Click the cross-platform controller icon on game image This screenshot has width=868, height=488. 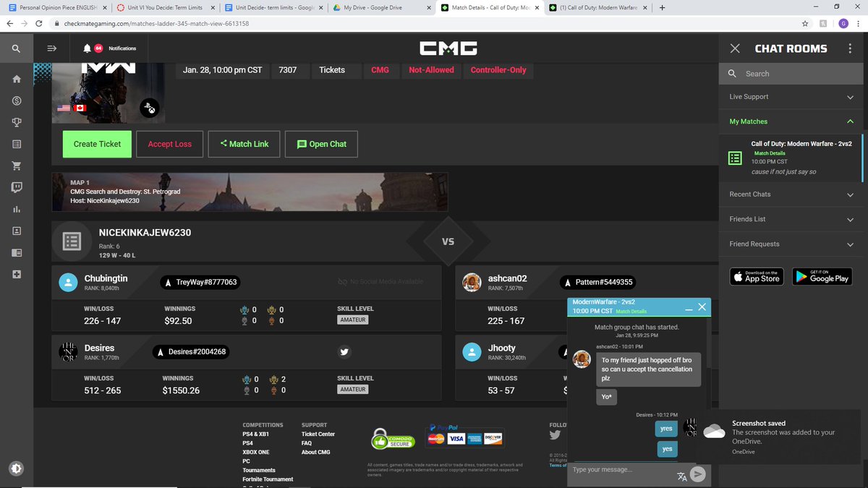[149, 108]
